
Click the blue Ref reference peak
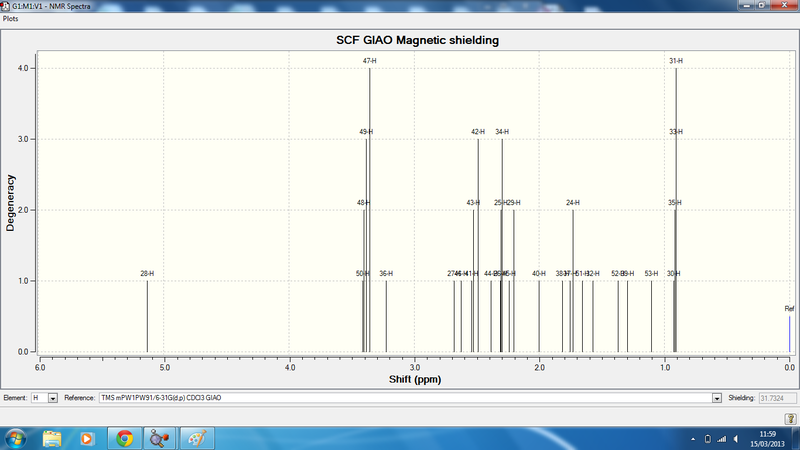click(789, 334)
